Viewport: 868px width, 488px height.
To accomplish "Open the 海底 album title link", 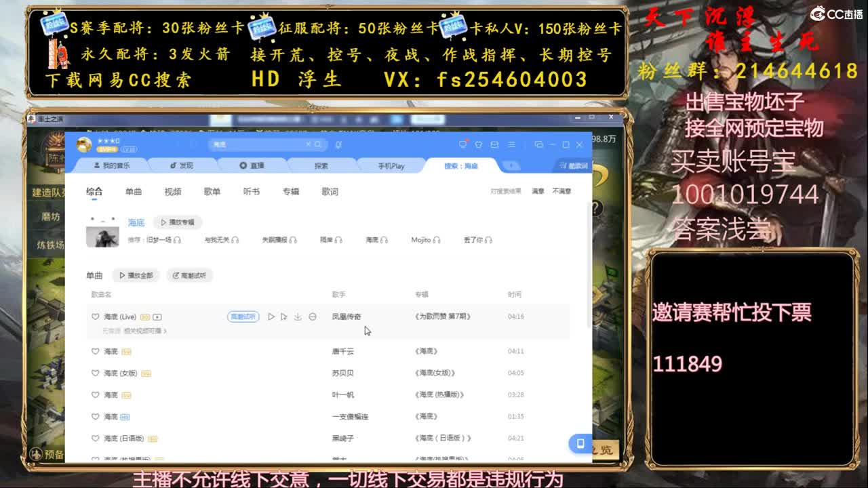I will pyautogui.click(x=136, y=222).
